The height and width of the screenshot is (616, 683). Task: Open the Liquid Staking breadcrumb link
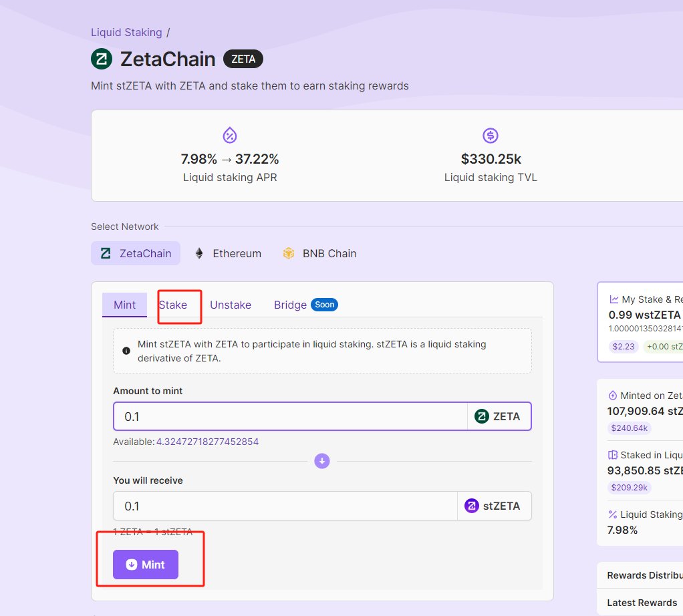coord(126,33)
